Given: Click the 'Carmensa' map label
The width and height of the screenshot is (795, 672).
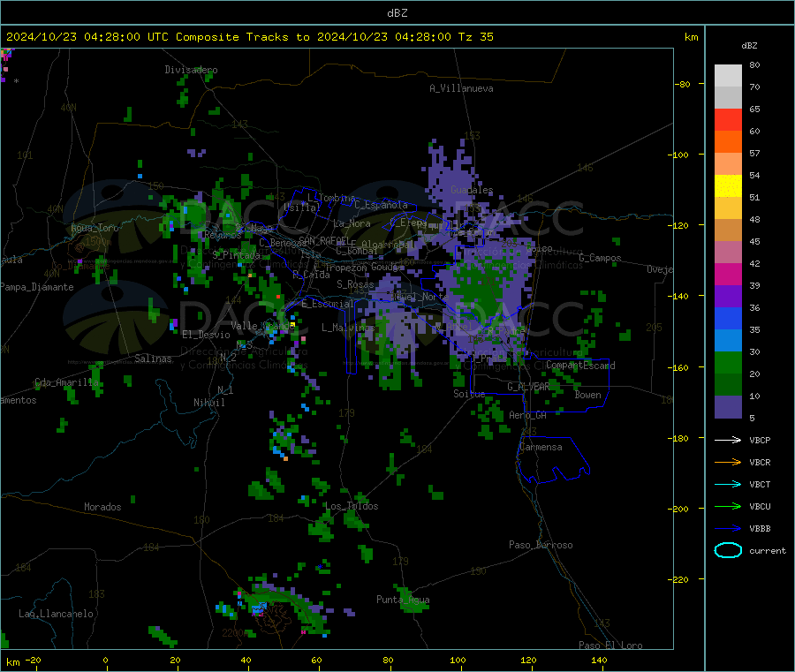Looking at the screenshot, I should (x=541, y=448).
